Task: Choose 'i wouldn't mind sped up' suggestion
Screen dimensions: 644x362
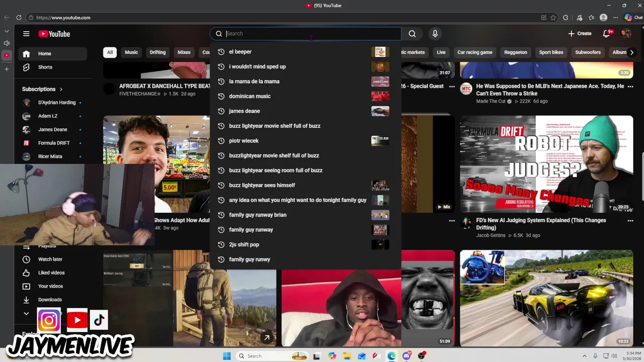Action: (x=305, y=66)
